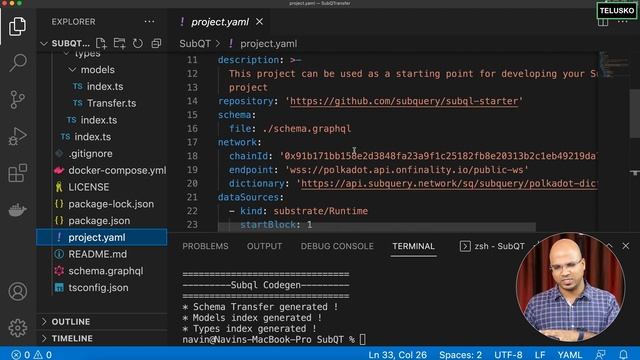Viewport: 640px width, 360px height.
Task: Select the zsh - SubQT terminal shell
Action: pyautogui.click(x=492, y=246)
